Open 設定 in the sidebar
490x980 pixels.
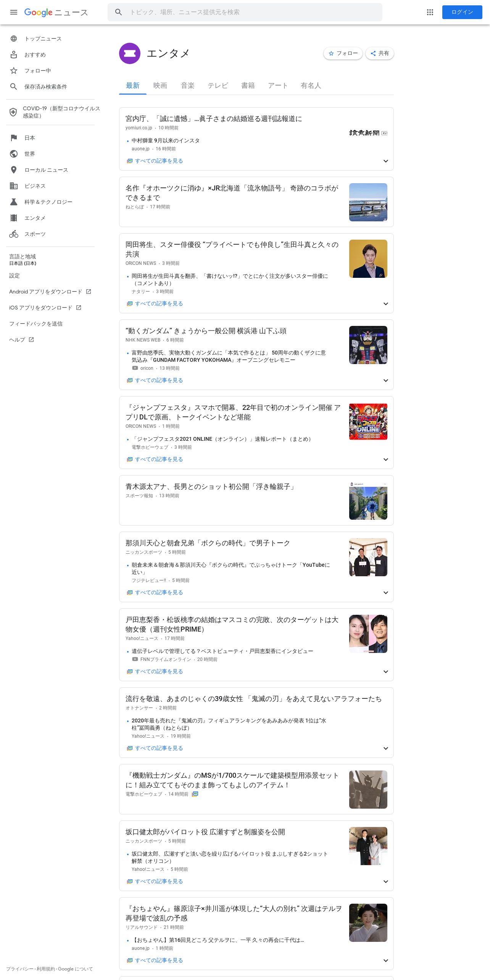tap(15, 276)
